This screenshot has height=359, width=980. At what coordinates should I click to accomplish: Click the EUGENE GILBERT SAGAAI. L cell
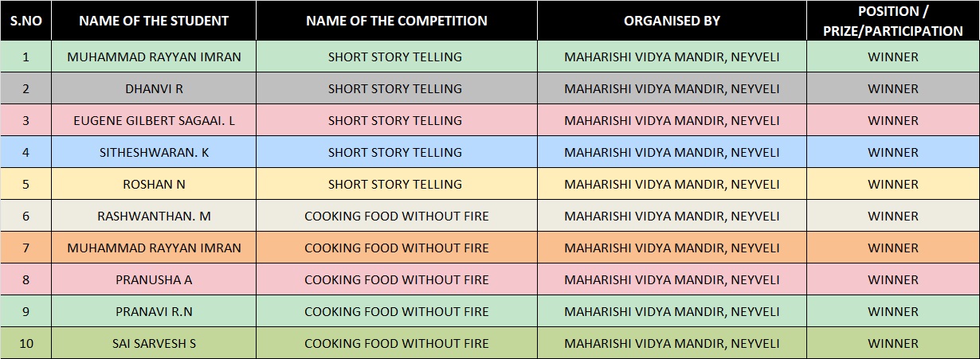pyautogui.click(x=154, y=121)
